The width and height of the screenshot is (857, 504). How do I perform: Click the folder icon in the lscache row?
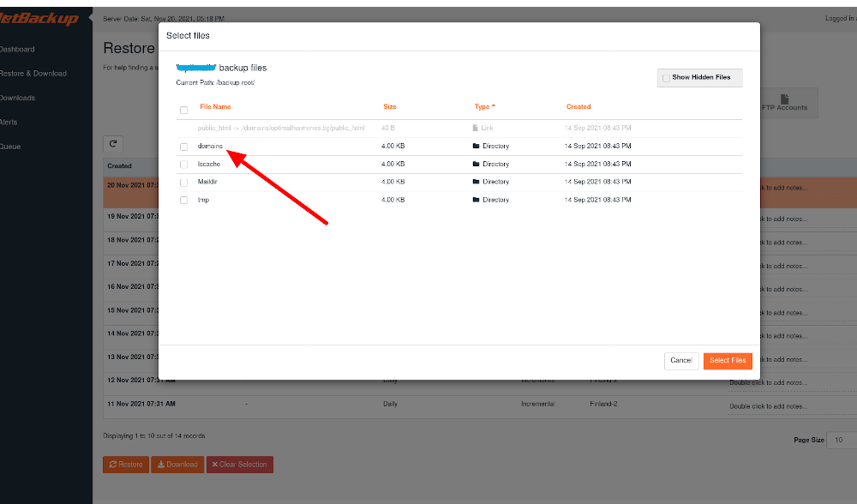tap(476, 164)
